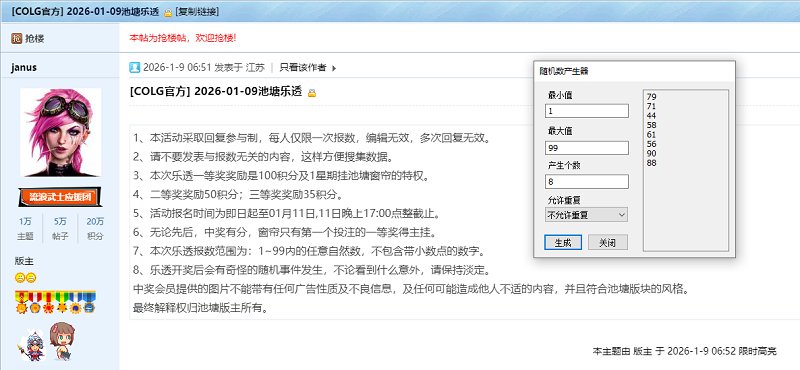Viewport: 800px width, 370px height.
Task: Select the generated number 58
Action: 651,125
